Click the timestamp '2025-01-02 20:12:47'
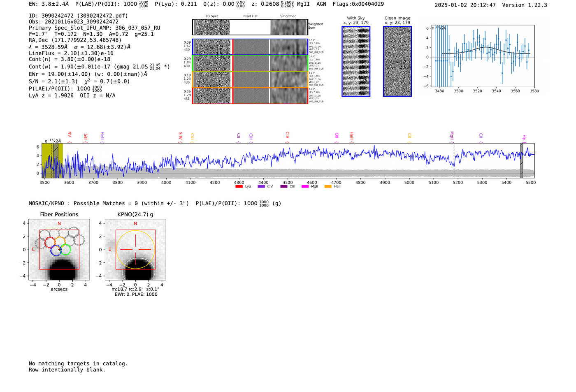This screenshot has height=392, width=576. (x=465, y=5)
